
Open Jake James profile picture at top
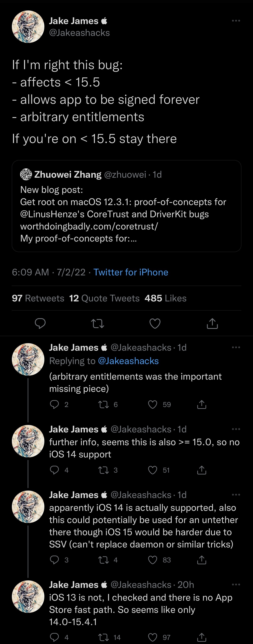(x=28, y=27)
